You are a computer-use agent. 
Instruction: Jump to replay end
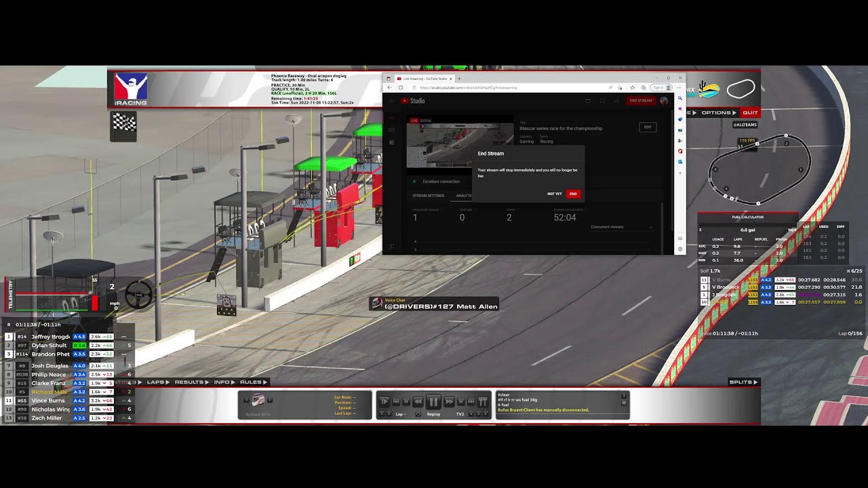point(471,401)
